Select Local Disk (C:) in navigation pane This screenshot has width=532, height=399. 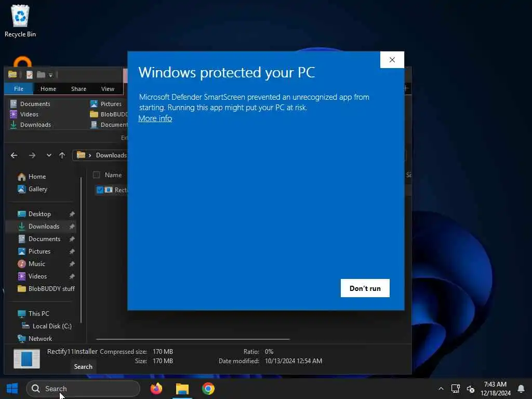pos(47,326)
